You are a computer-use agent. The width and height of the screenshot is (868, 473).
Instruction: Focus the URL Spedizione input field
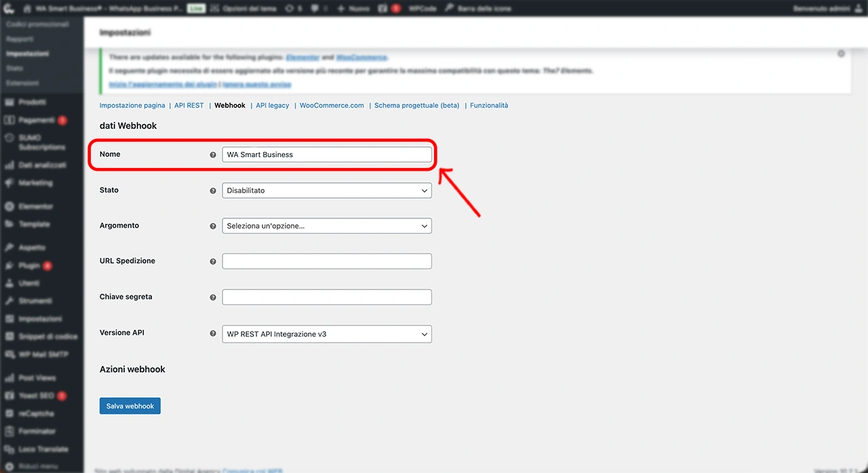click(x=326, y=262)
